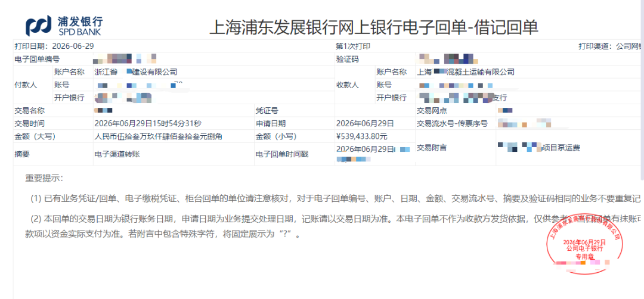
Task: Select the amount 人民币伍拾叁万玖仟肆佰叁拾叁元捌角
Action: coord(159,136)
